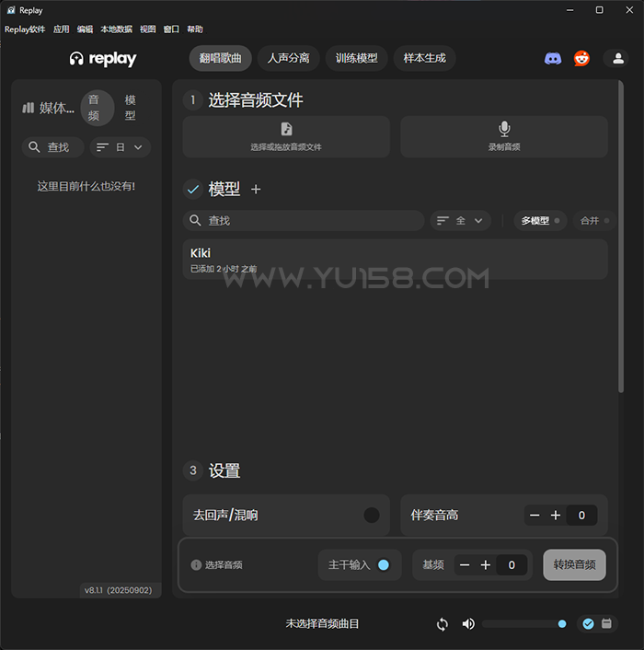Open the Reddit icon link
The image size is (644, 650).
(x=581, y=58)
